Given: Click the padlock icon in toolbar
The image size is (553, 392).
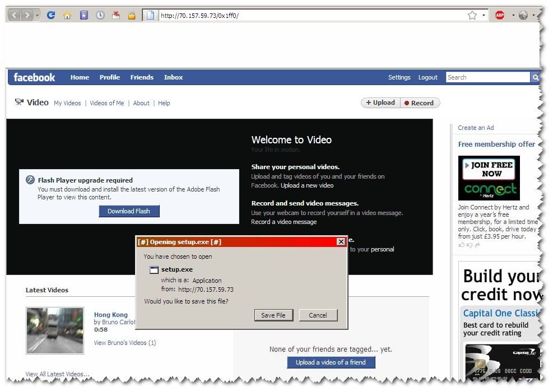Looking at the screenshot, I should [132, 16].
